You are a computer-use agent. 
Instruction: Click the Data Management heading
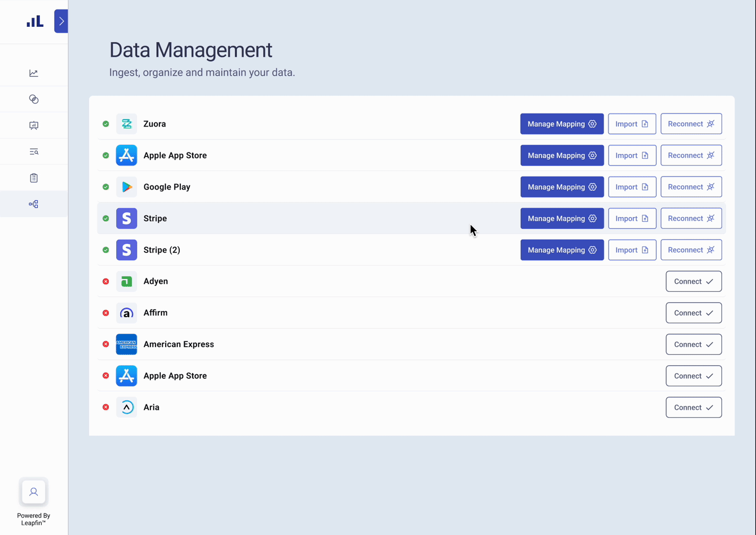[191, 50]
